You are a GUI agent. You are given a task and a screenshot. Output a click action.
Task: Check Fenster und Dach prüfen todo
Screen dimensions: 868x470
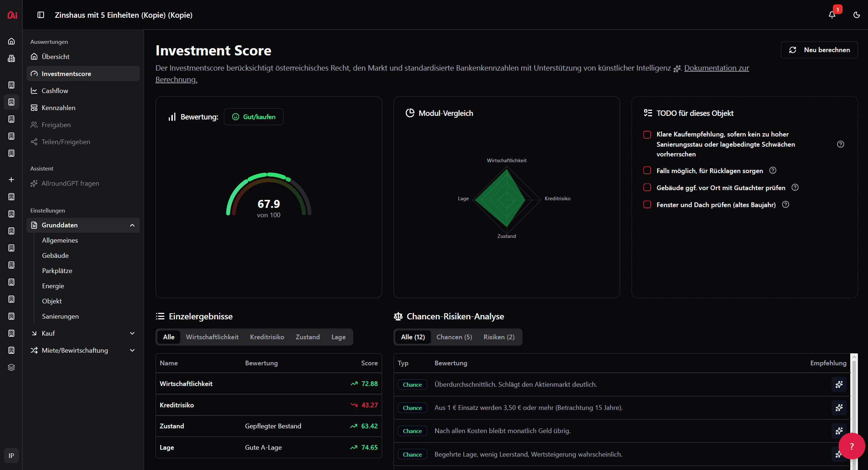point(647,205)
